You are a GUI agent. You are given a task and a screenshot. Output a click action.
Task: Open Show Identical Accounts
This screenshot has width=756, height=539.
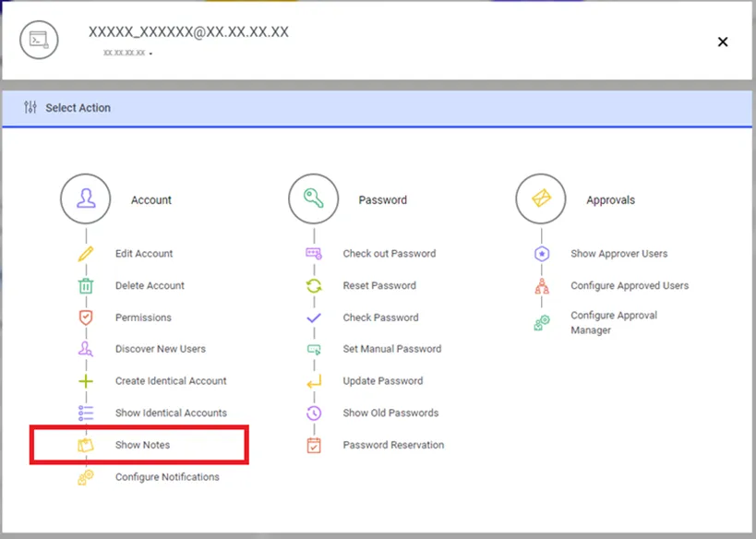171,413
